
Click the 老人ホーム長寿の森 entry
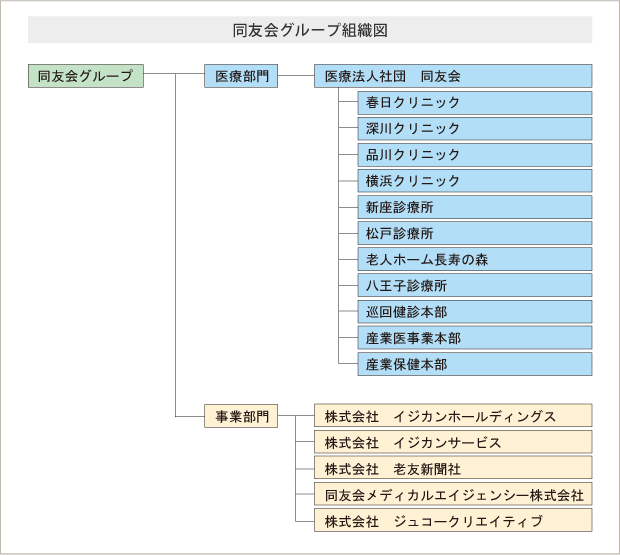[x=475, y=259]
